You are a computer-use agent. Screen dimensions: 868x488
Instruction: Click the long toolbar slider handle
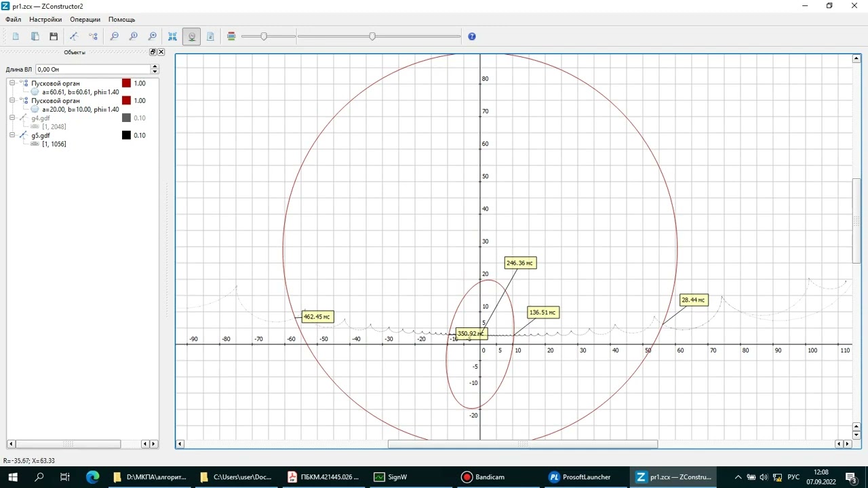[x=372, y=37]
